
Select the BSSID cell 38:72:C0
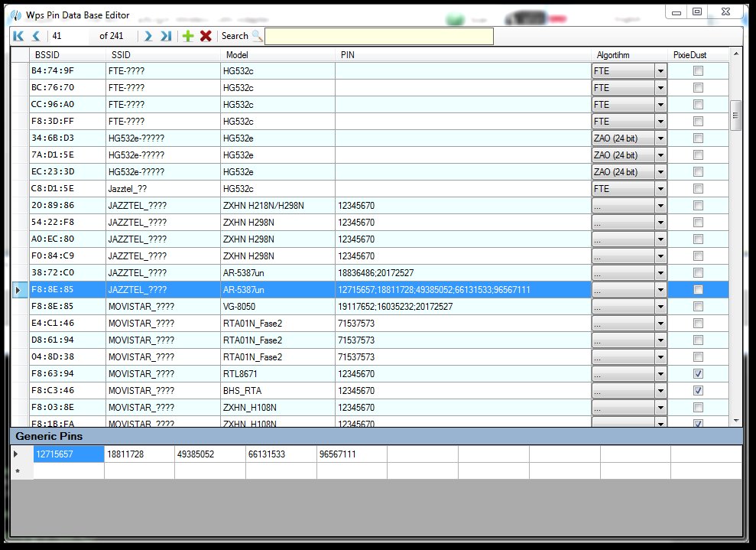point(67,272)
